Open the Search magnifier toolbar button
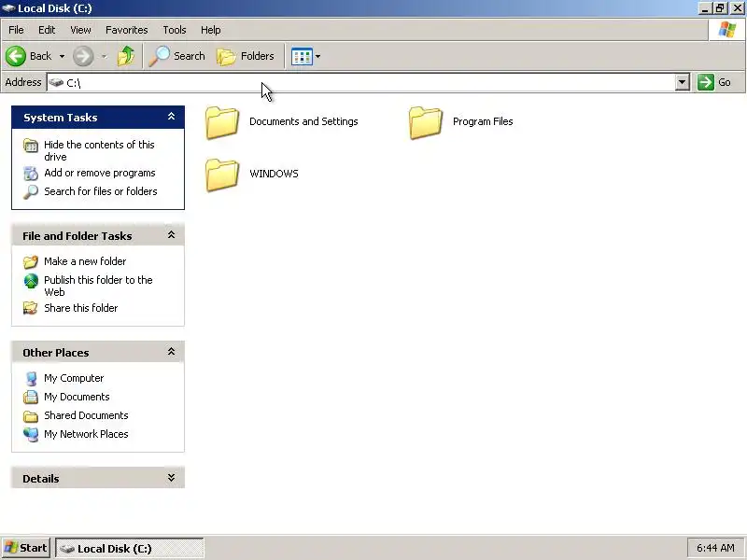Screen dimensions: 747x560 point(176,56)
